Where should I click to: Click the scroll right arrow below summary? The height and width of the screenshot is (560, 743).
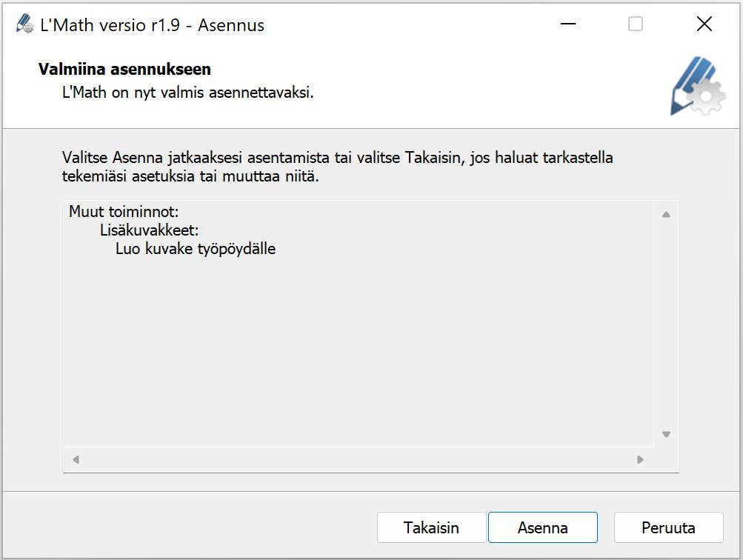pyautogui.click(x=640, y=459)
